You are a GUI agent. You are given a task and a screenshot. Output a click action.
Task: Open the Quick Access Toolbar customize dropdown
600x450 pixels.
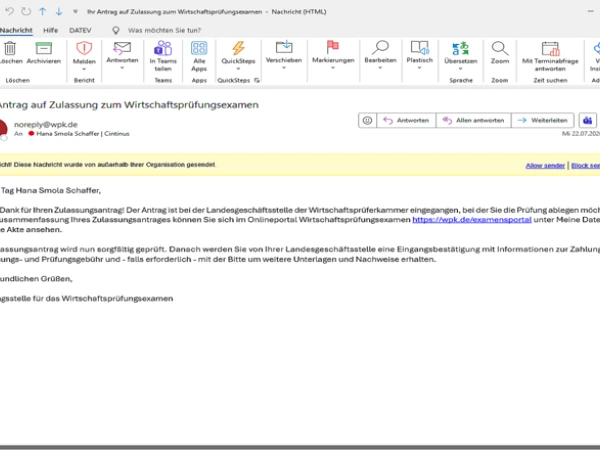pyautogui.click(x=75, y=11)
